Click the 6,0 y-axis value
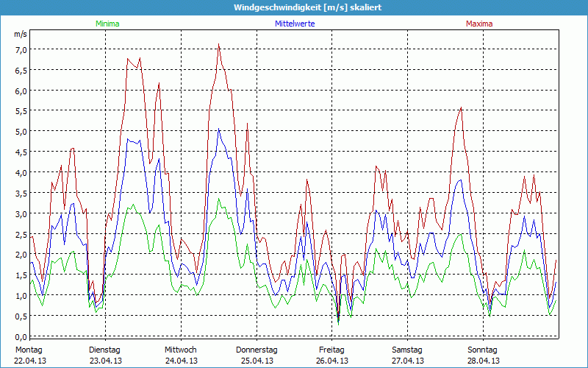Image resolution: width=588 pixels, height=368 pixels. [21, 91]
